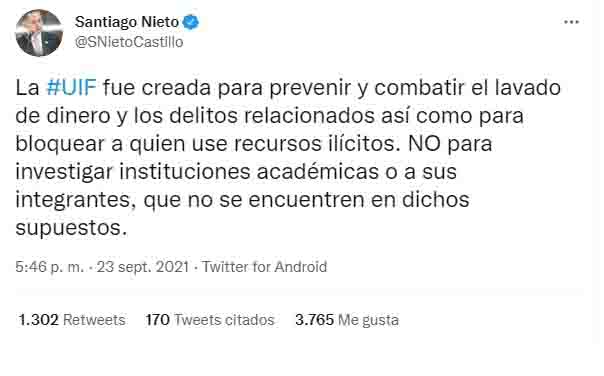
Task: Click the 5:46 p. m. timestamp
Action: [49, 267]
